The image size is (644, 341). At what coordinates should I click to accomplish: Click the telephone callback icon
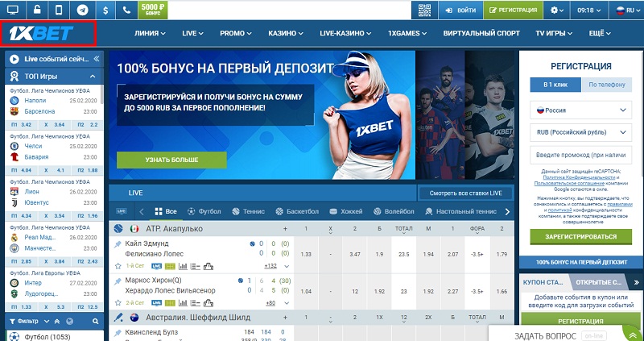[x=129, y=10]
